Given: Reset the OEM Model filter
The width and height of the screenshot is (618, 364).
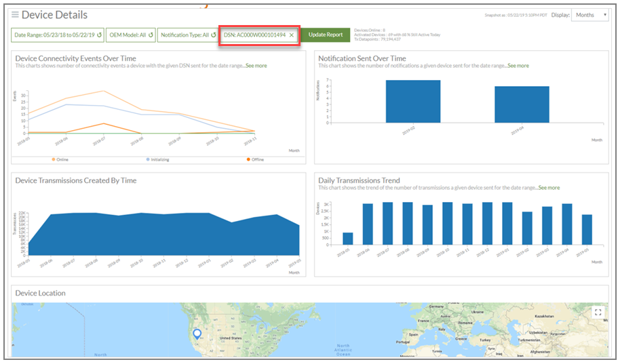Looking at the screenshot, I should tap(151, 35).
